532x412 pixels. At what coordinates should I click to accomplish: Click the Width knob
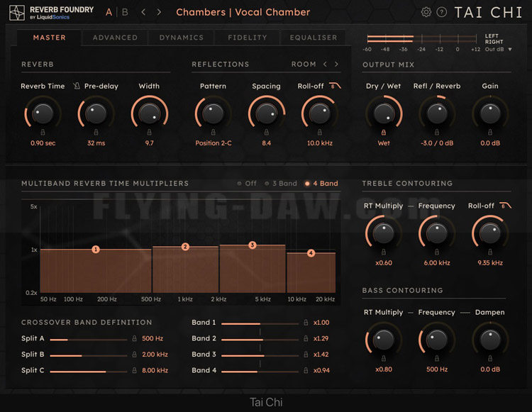tap(149, 113)
